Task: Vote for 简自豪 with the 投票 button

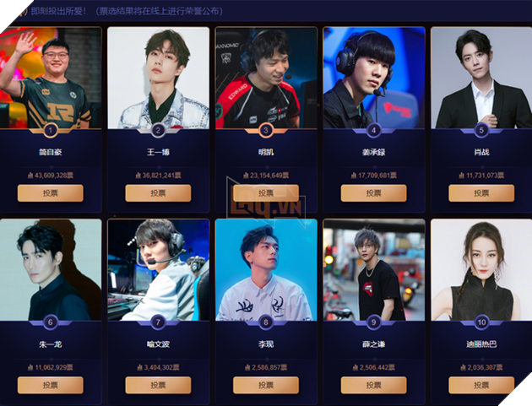Action: [50, 193]
